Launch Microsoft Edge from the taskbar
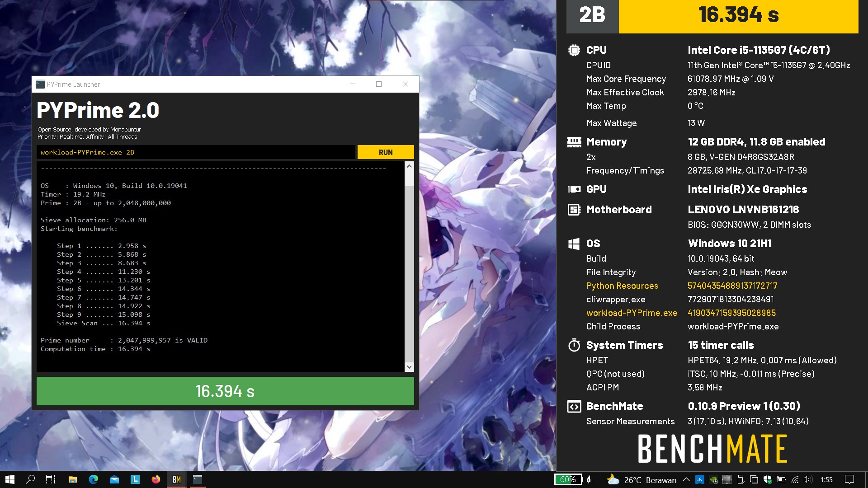The height and width of the screenshot is (488, 868). (x=94, y=479)
